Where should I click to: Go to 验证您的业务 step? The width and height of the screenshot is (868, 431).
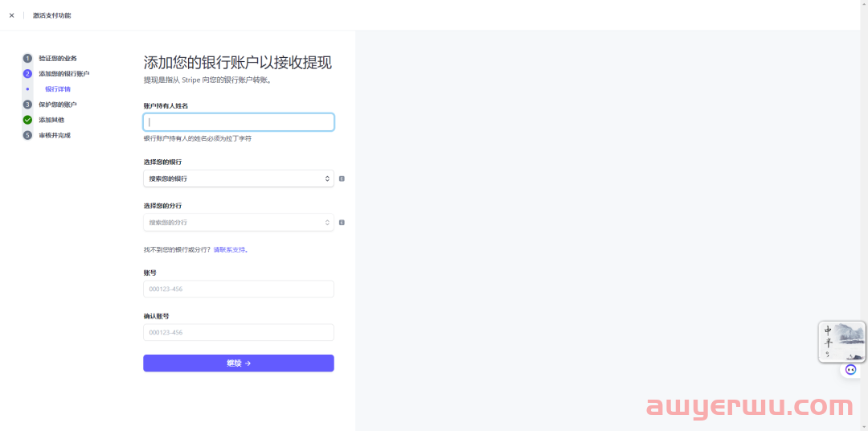tap(58, 58)
